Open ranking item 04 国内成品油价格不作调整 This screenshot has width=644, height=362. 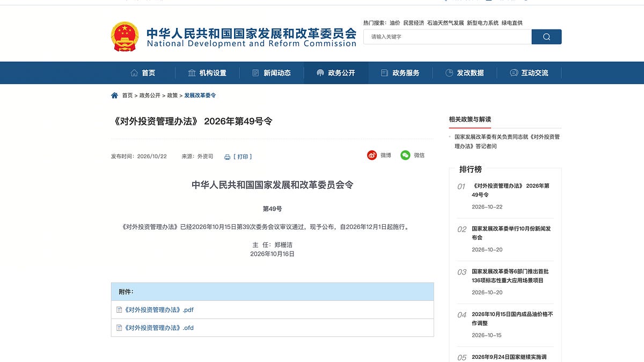pyautogui.click(x=512, y=319)
